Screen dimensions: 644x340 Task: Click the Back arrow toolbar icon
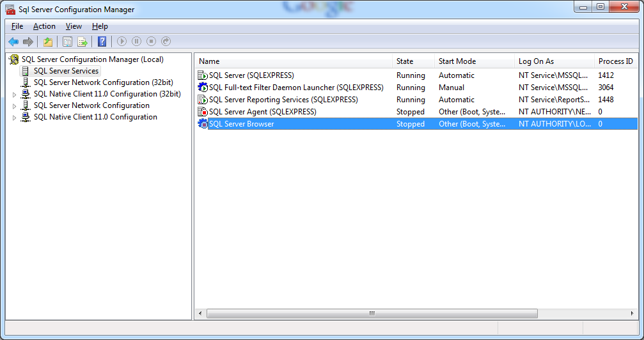coord(13,42)
